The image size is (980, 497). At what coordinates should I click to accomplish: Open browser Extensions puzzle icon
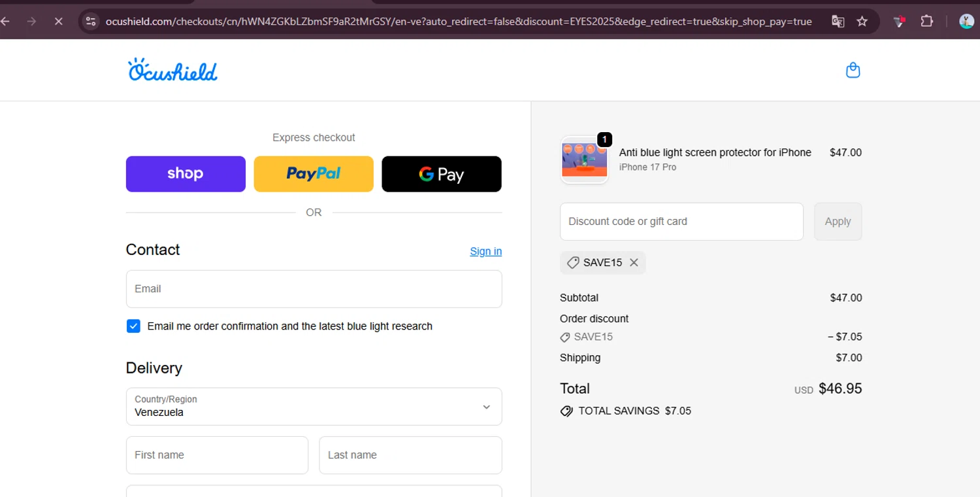click(x=926, y=21)
